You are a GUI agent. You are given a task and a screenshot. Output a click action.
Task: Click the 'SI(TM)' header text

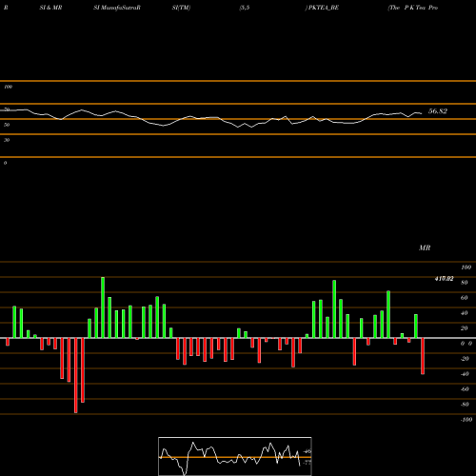coord(181,8)
